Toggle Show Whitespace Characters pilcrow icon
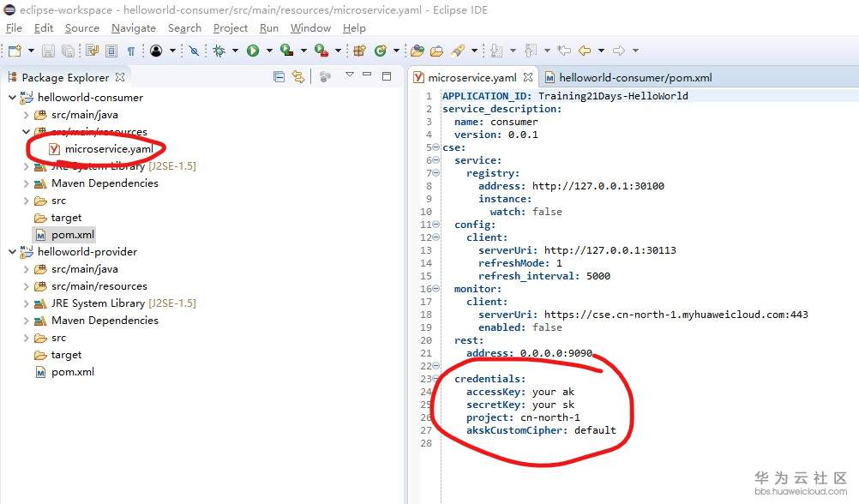 (x=131, y=51)
